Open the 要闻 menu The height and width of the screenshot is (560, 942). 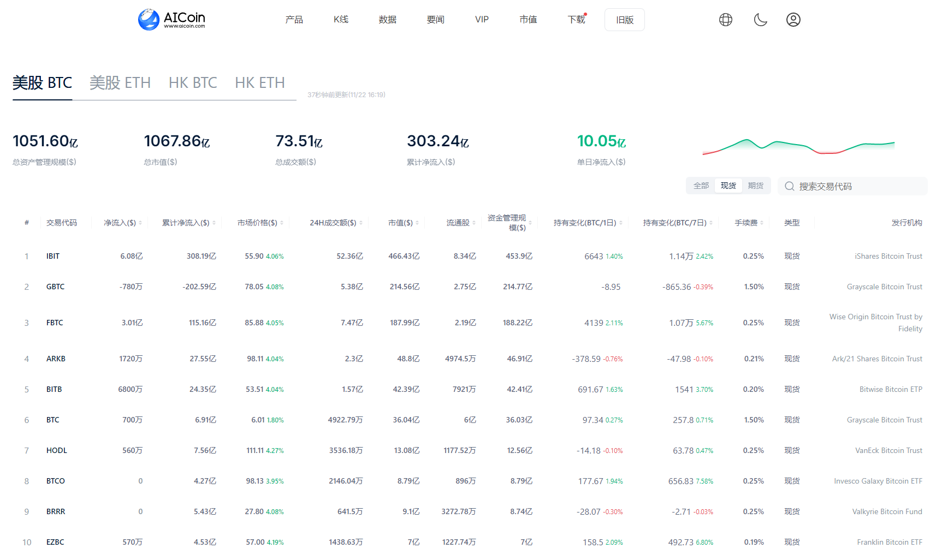(435, 20)
